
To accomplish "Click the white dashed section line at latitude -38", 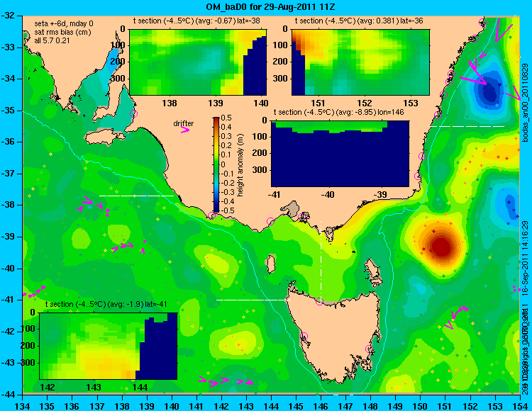I will coord(136,196).
